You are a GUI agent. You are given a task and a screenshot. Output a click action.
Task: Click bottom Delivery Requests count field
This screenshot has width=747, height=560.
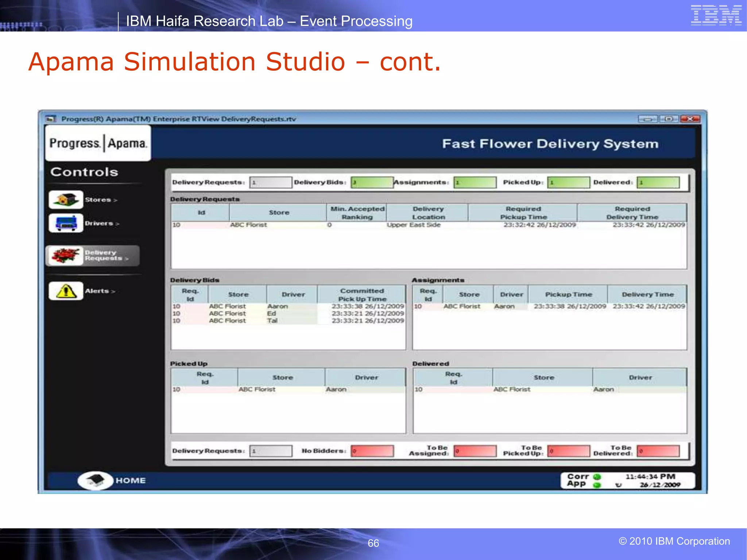click(271, 451)
